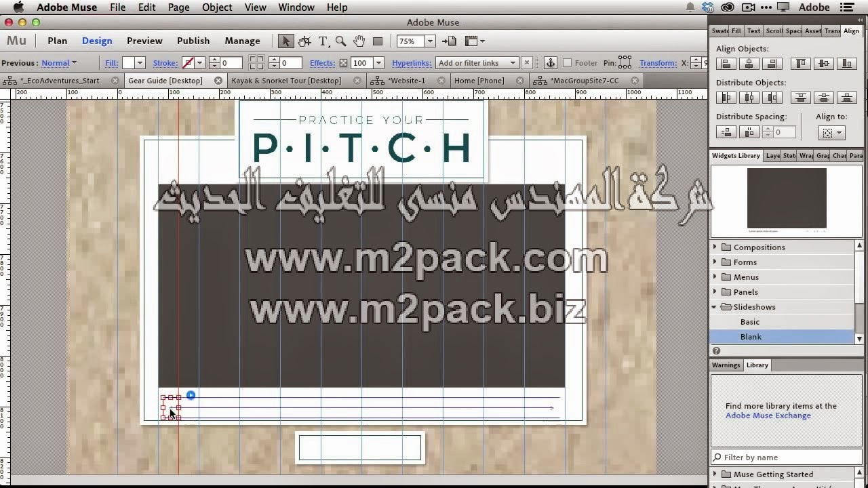Image resolution: width=868 pixels, height=488 pixels.
Task: Switch to the Swatches panel tab
Action: [720, 31]
